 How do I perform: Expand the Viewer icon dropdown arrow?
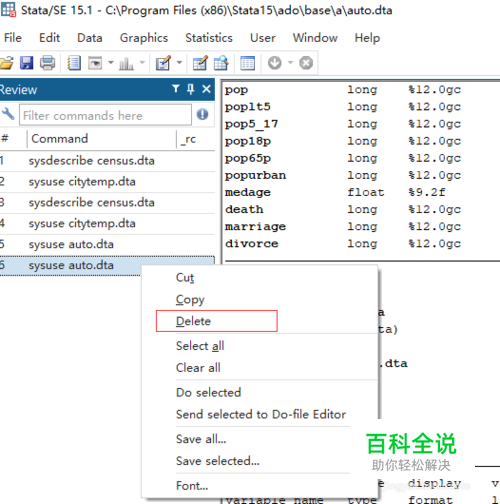point(111,62)
